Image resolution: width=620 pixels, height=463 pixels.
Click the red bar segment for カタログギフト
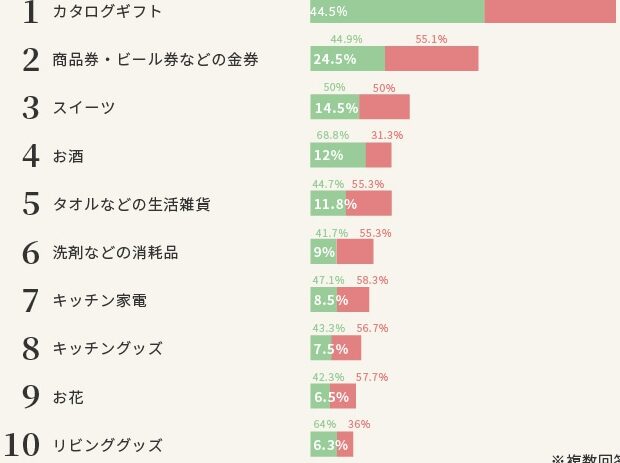(x=550, y=11)
